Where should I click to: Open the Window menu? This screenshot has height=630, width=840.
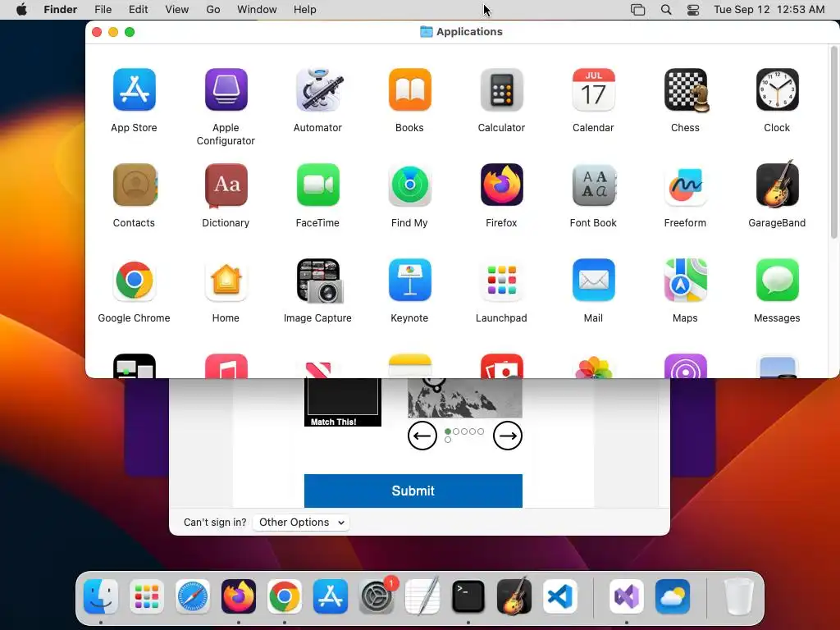[257, 10]
